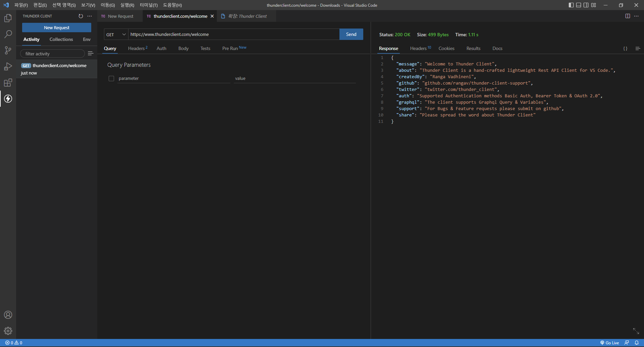Open Thunder Client sidebar more actions

(90, 16)
